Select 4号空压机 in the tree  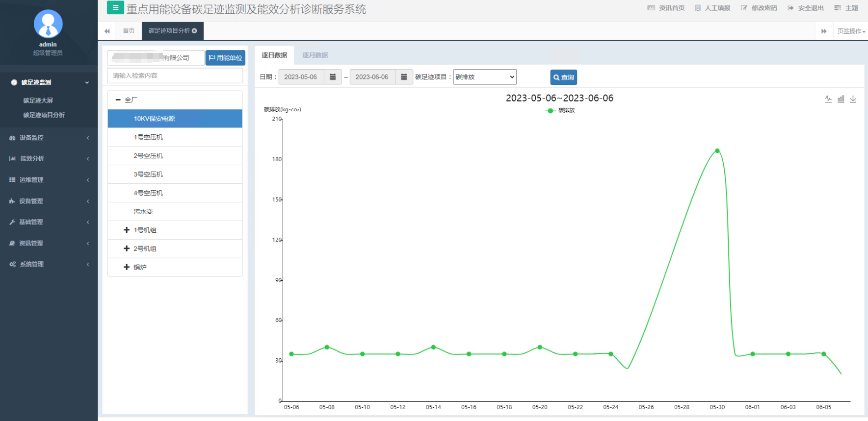(x=175, y=193)
